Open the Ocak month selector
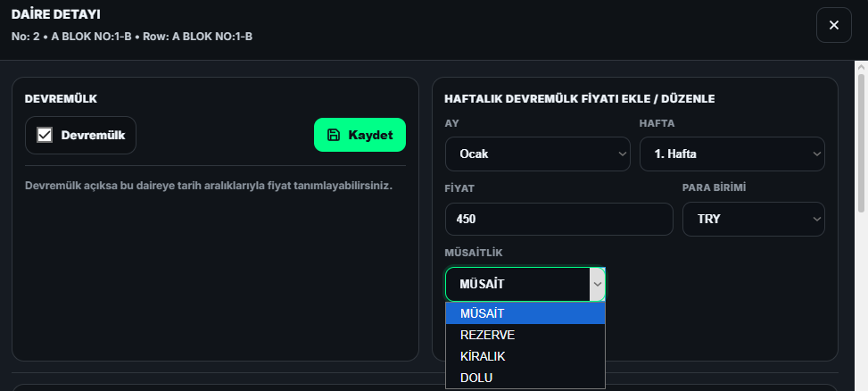Viewport: 868px width, 391px height. point(537,154)
